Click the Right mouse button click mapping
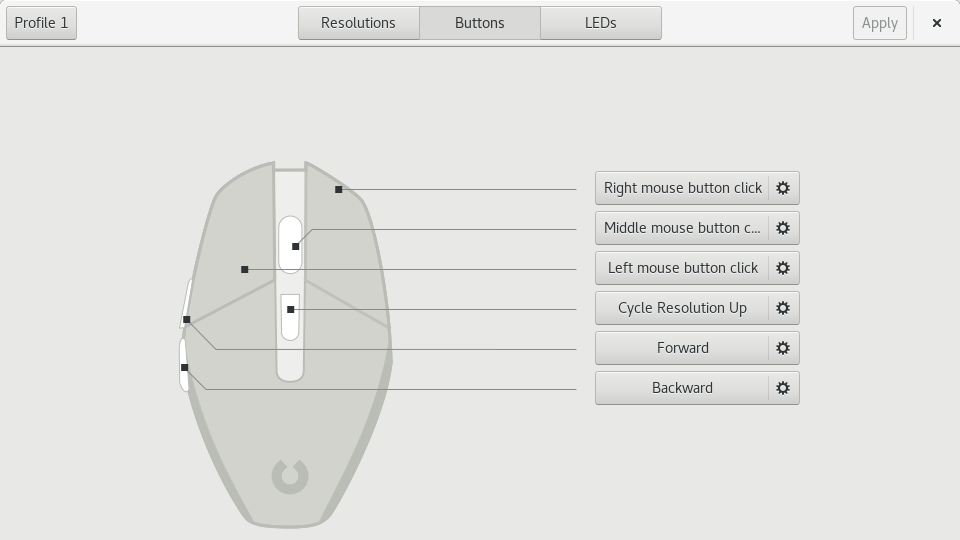 pos(682,188)
